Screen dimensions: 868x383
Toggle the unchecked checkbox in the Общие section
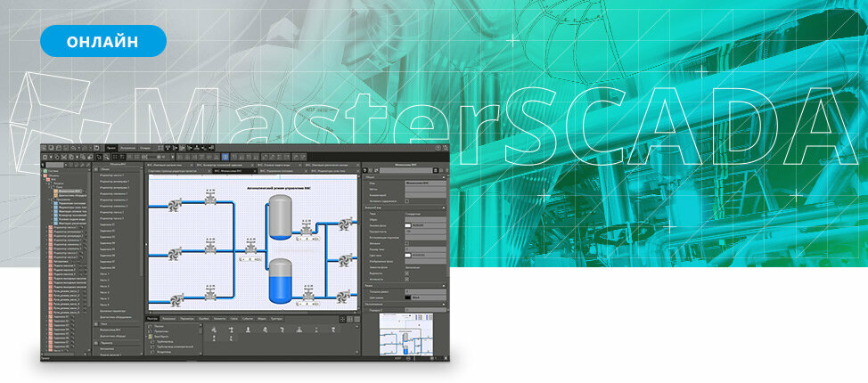click(x=407, y=201)
